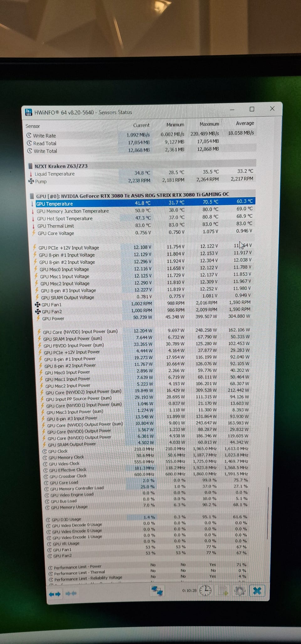The height and width of the screenshot is (644, 301).
Task: Click the 70.5 °C maximum GPU temperature value
Action: (x=210, y=202)
